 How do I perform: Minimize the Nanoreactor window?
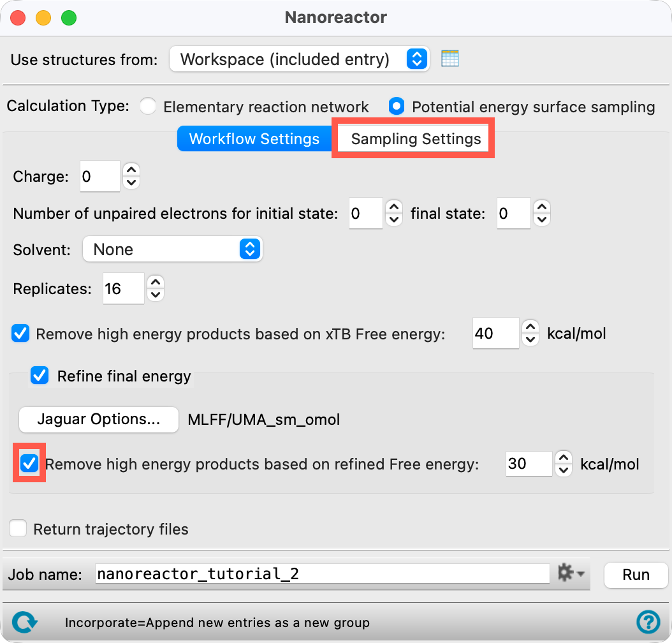pos(43,18)
